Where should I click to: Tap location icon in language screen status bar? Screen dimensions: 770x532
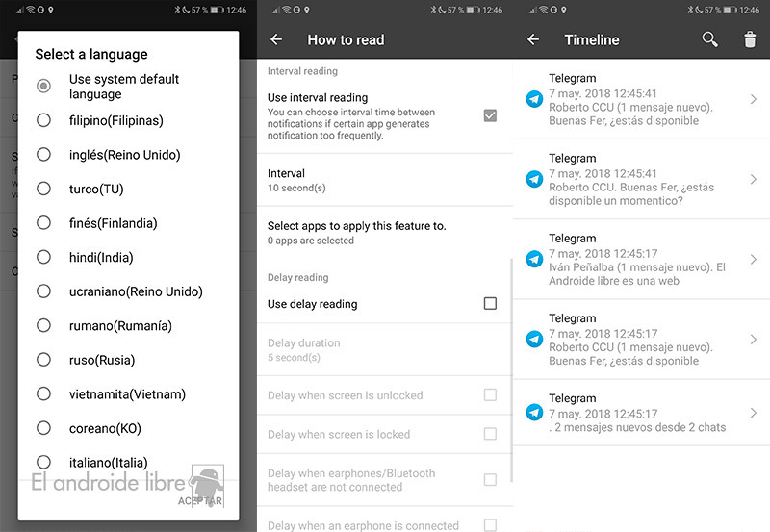(51, 10)
